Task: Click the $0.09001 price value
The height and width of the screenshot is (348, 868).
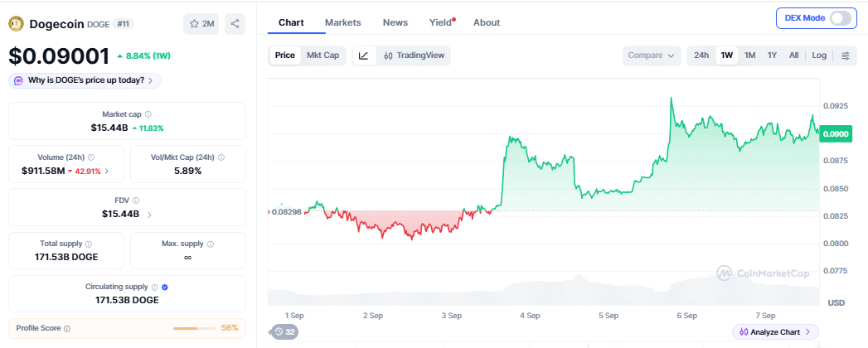Action: 59,56
